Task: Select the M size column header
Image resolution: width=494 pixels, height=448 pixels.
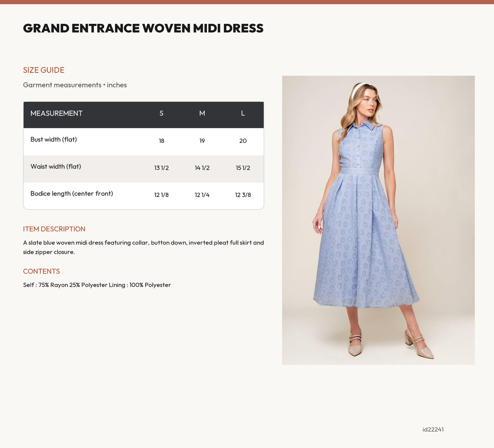Action: (202, 113)
